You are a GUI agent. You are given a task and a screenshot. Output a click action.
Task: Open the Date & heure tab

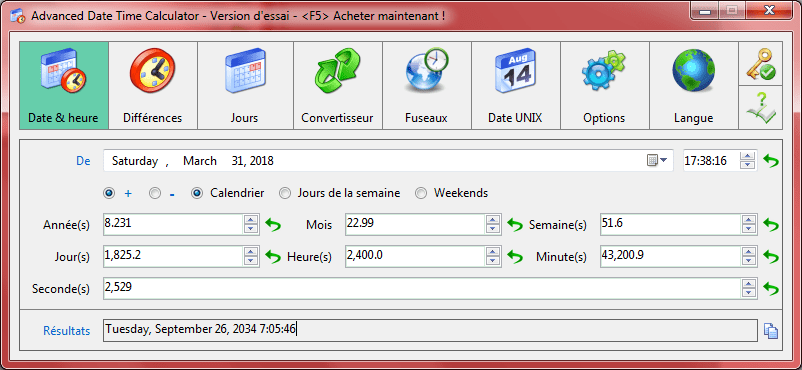(x=64, y=85)
